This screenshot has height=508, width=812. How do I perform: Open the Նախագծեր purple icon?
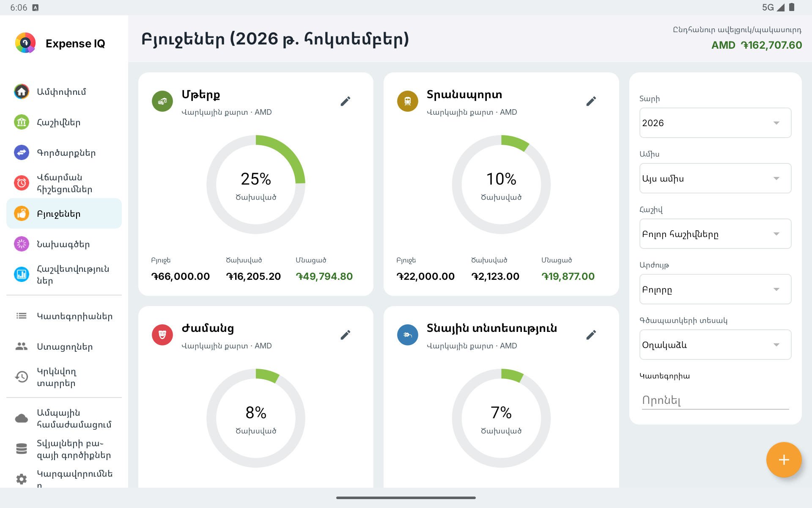[22, 244]
